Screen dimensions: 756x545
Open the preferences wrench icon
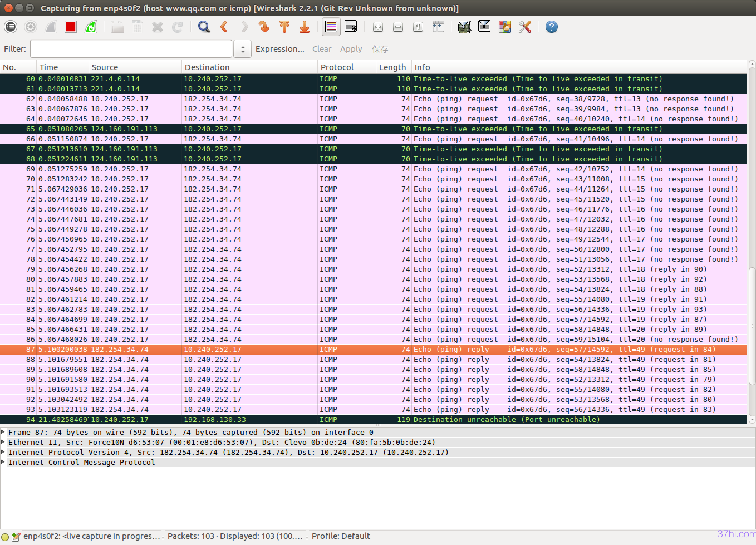[x=525, y=27]
